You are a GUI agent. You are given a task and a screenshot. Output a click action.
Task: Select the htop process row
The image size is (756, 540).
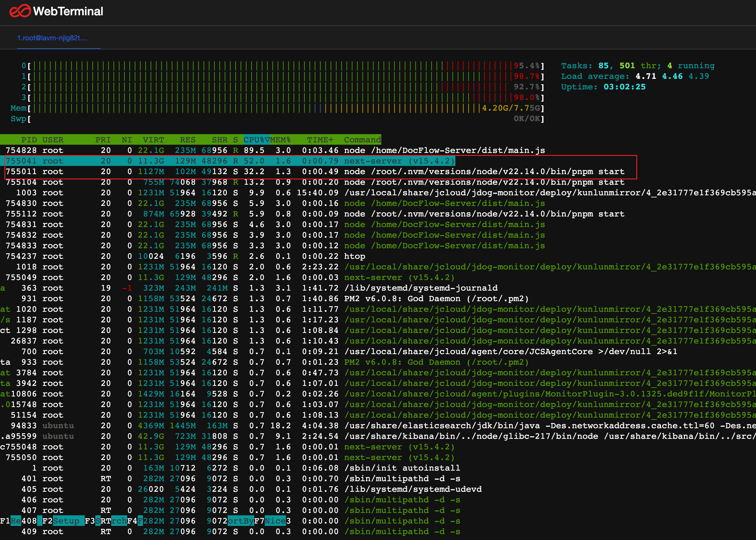tap(354, 256)
